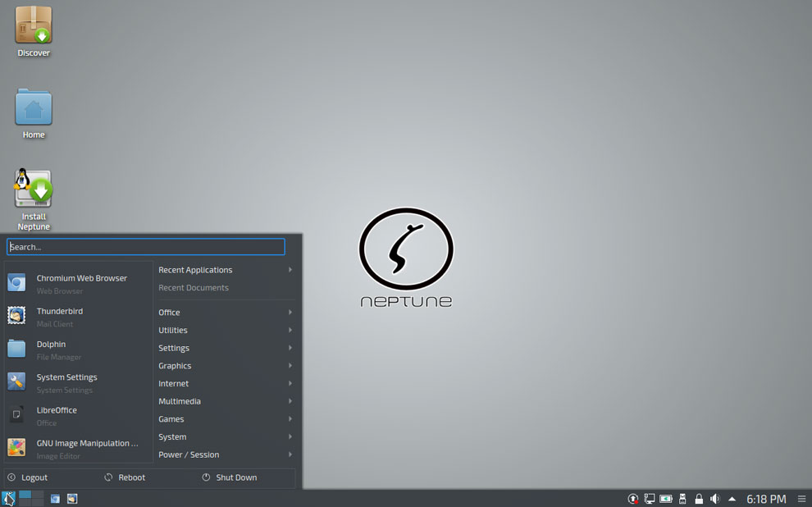Open Thunderbird mail client from favorites
Image resolution: width=812 pixels, height=507 pixels.
pos(78,317)
